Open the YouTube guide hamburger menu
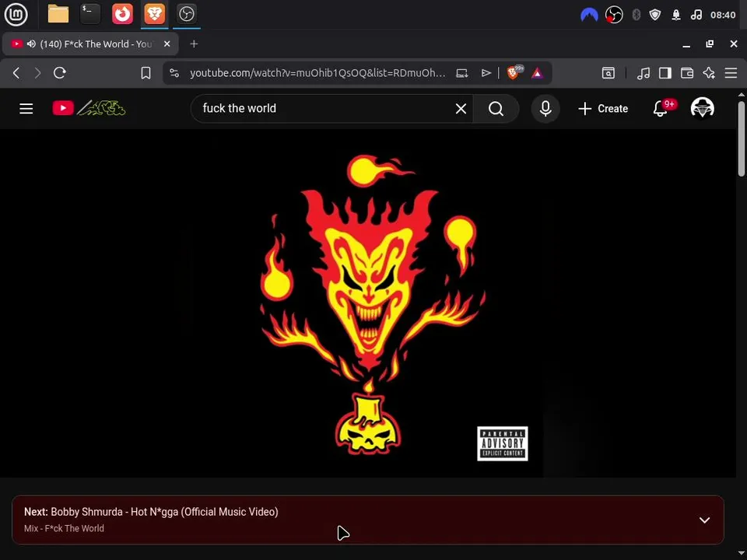 coord(26,109)
